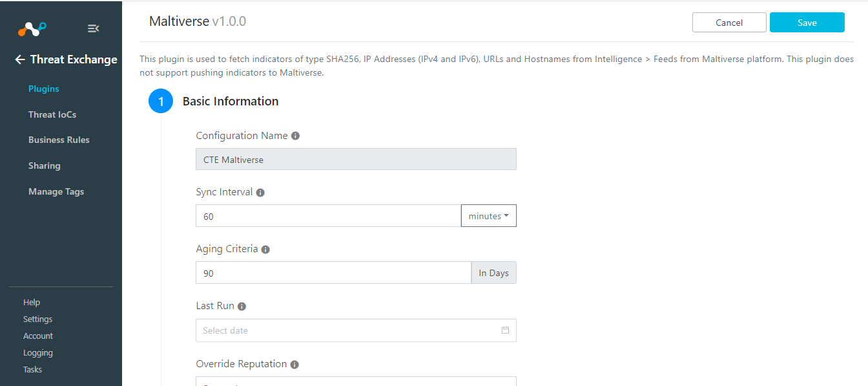Viewport: 868px width, 386px height.
Task: Click the Override Reputation info icon
Action: coord(294,365)
